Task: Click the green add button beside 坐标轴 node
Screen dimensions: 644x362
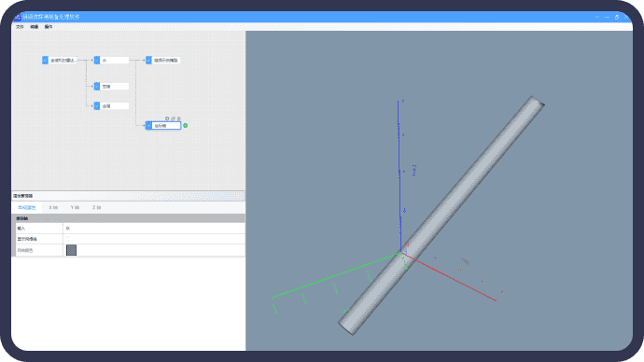Action: tap(185, 126)
